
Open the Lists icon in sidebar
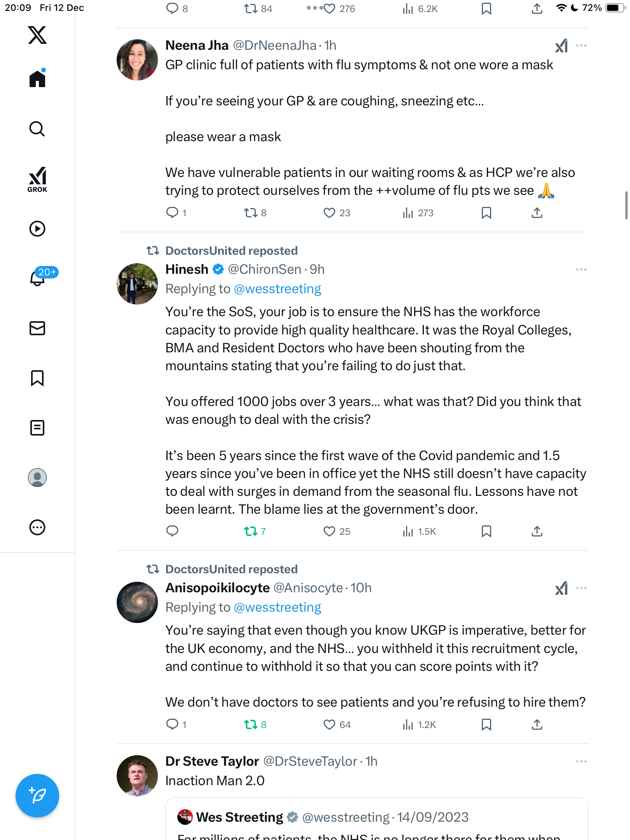pos(37,428)
